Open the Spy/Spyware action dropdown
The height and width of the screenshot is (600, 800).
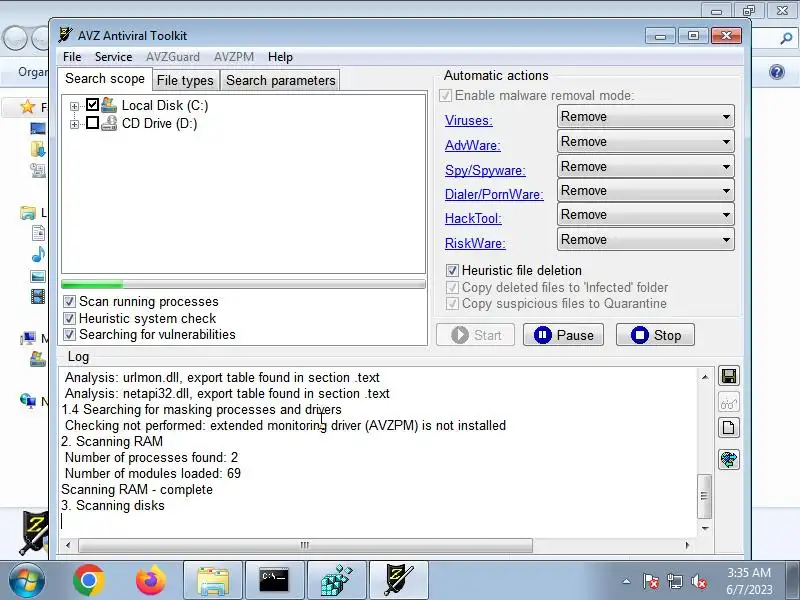click(645, 166)
